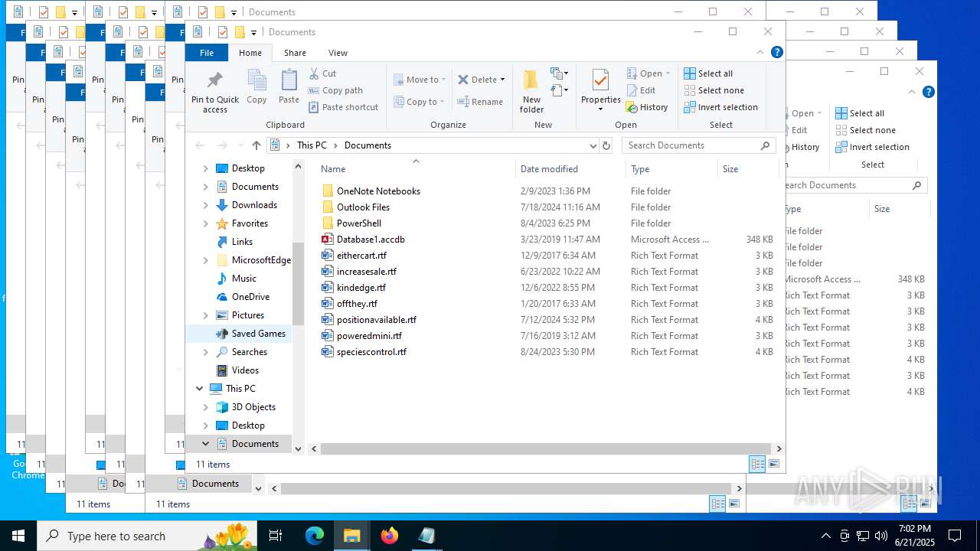Select the speciescontrol.rtf file
The width and height of the screenshot is (980, 551).
point(364,352)
